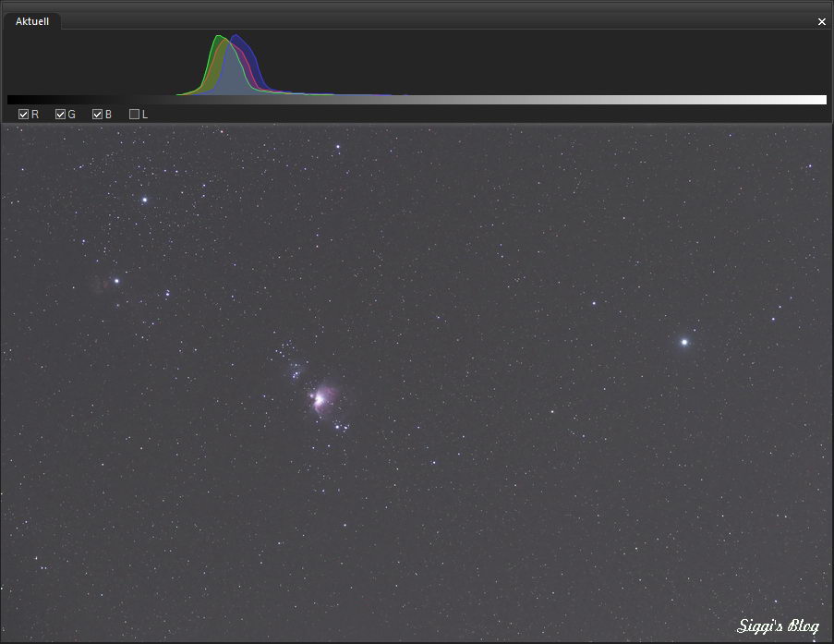Screen dimensions: 834x644
Task: Click the white end of the gradient bar
Action: click(820, 100)
